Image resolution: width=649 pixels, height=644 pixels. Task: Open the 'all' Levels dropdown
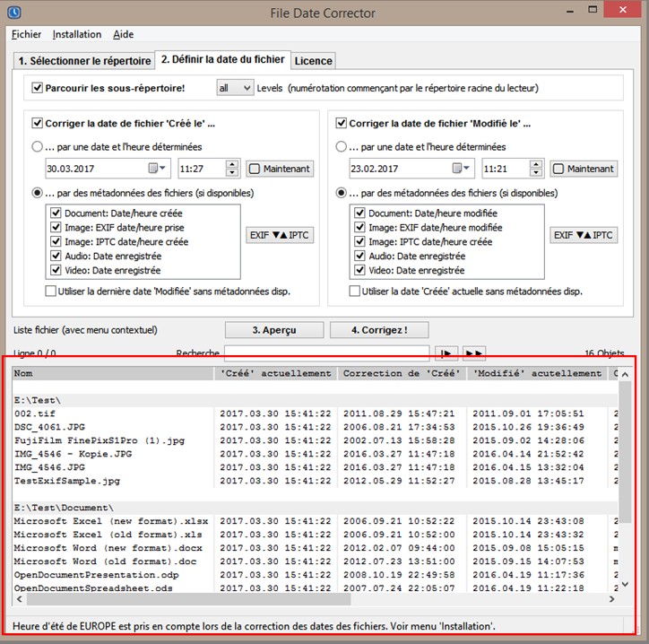[234, 88]
